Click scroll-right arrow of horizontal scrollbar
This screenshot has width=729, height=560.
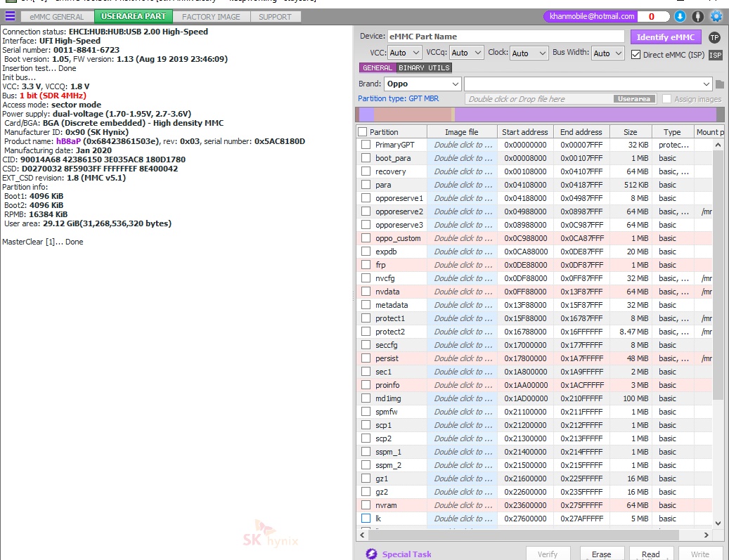click(707, 535)
